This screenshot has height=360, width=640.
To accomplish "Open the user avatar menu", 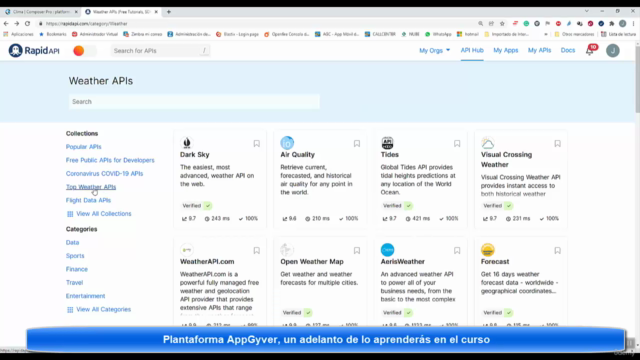I will coord(612,51).
